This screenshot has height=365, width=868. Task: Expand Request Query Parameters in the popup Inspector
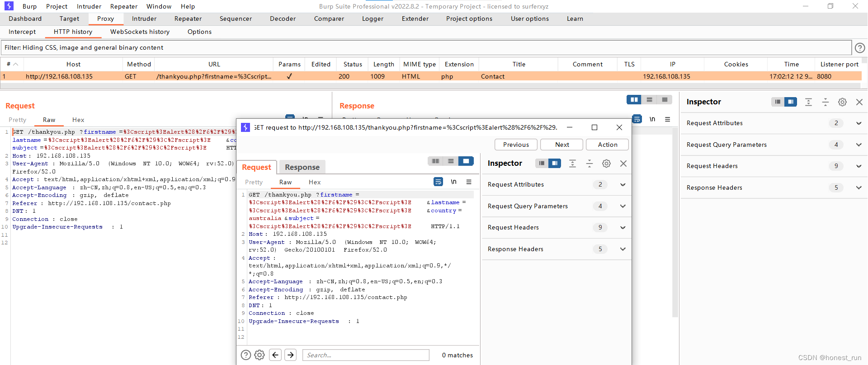pos(623,206)
